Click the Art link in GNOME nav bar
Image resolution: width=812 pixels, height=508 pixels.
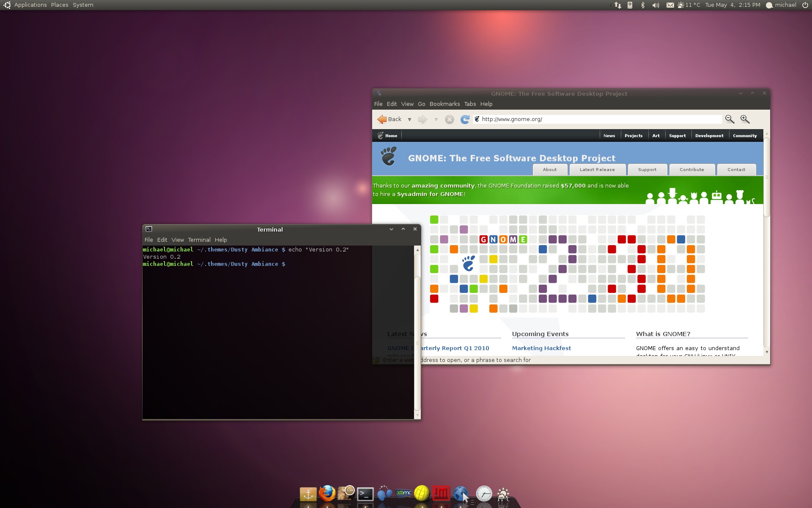656,136
